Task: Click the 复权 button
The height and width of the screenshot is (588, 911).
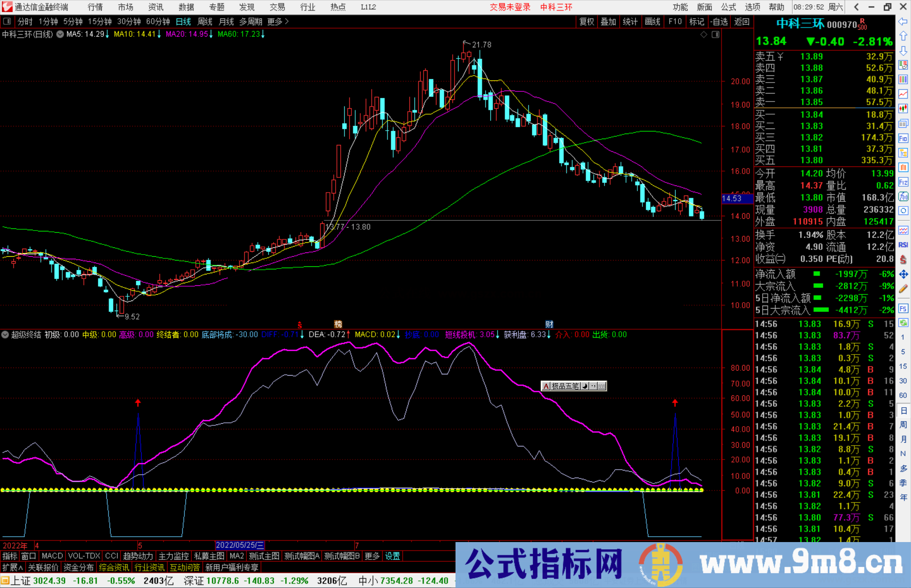Action: point(587,21)
